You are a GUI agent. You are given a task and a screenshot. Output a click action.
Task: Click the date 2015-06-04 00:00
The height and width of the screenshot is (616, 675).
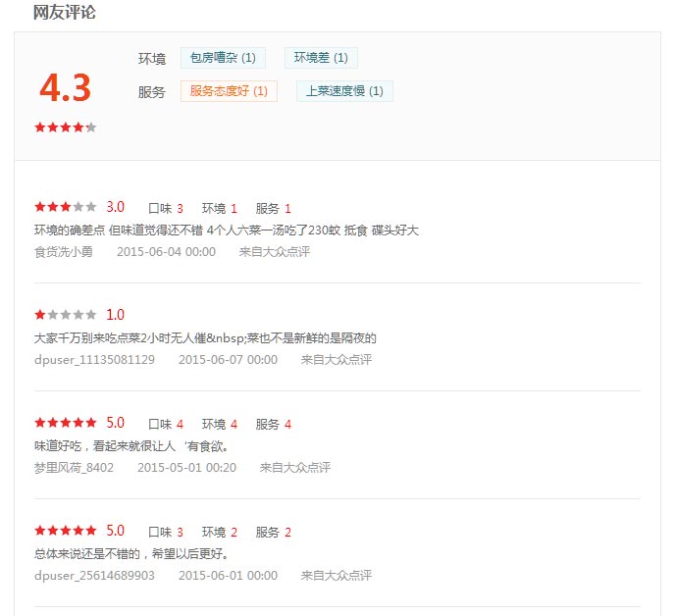[166, 252]
